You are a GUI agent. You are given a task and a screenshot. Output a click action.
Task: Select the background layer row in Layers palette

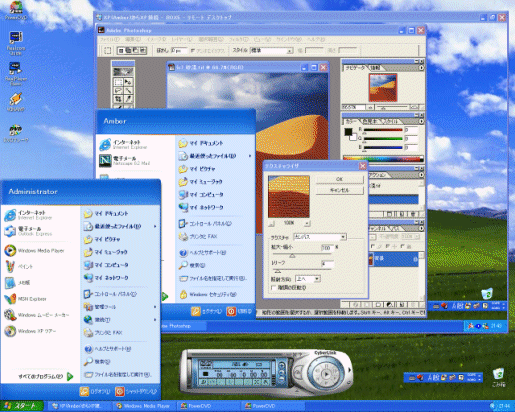393,259
